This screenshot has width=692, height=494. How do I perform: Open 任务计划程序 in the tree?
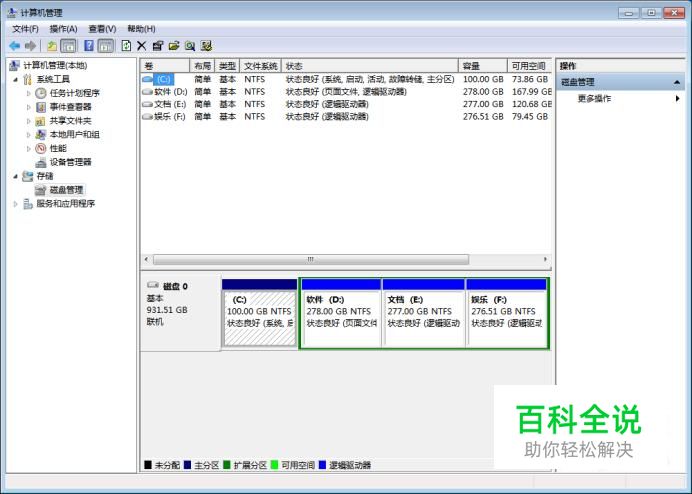coord(75,93)
